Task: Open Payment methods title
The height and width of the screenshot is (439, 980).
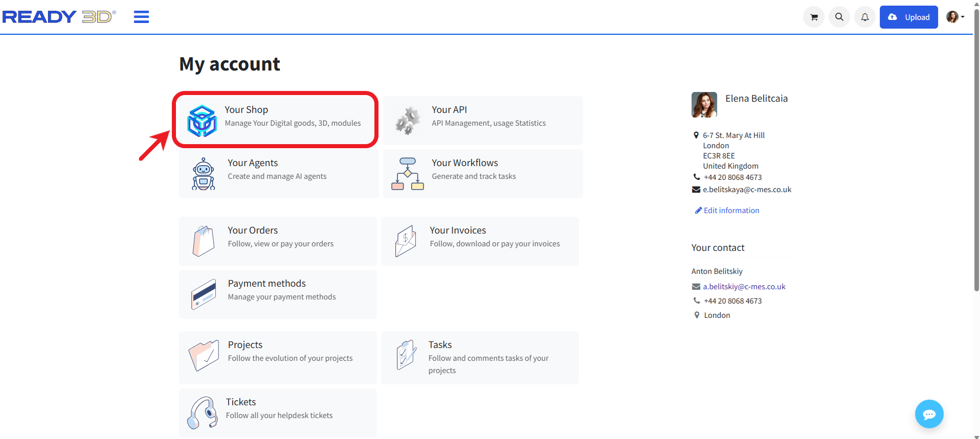Action: pos(267,283)
